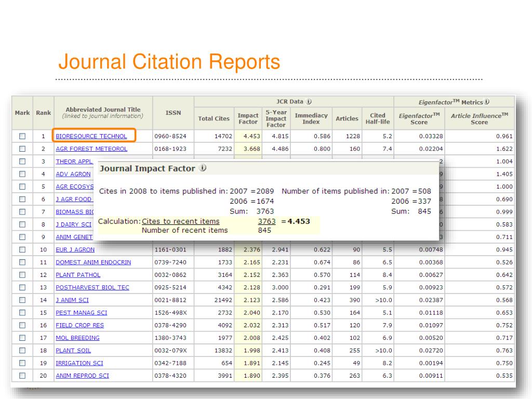
Task: Click the Rank column header
Action: coord(44,113)
